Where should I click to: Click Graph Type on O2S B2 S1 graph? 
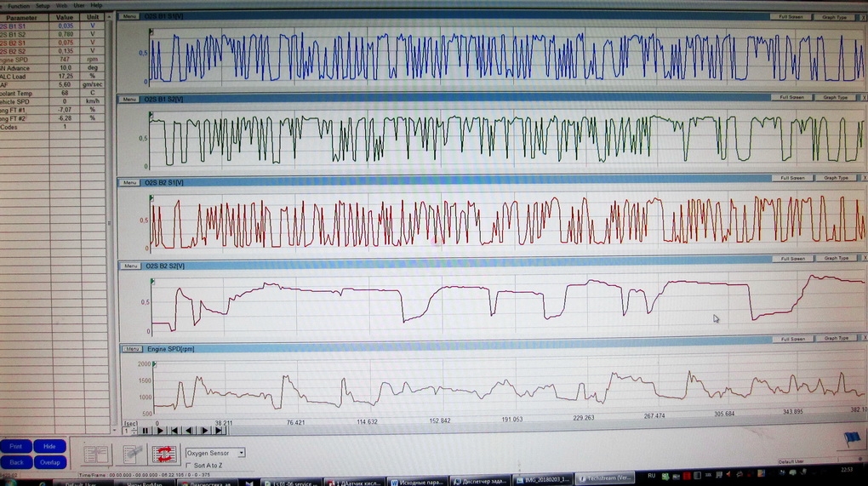pyautogui.click(x=836, y=178)
